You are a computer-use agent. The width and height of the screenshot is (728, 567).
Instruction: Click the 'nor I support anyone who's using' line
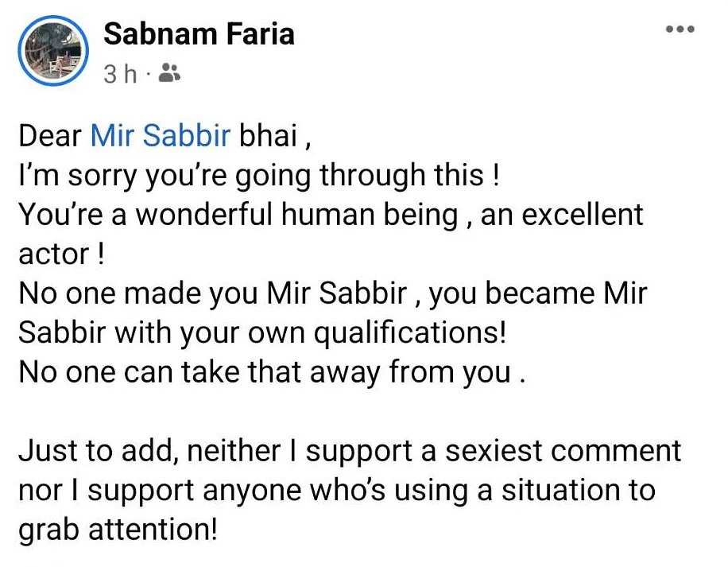pyautogui.click(x=337, y=491)
